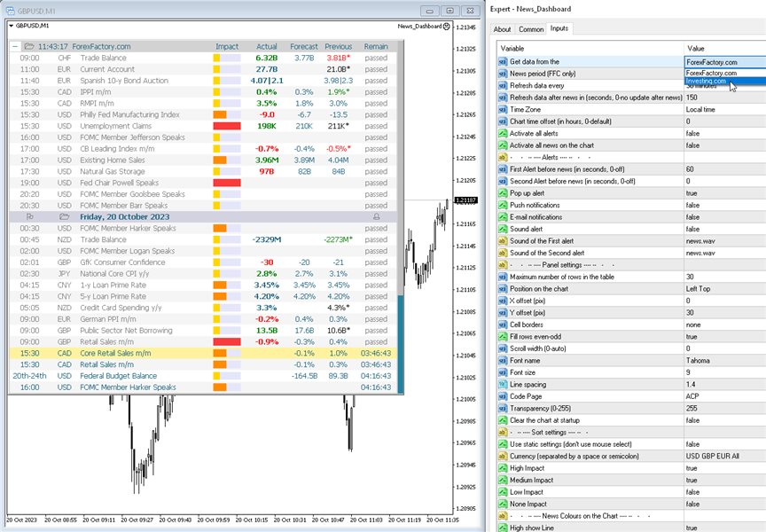Click the Actual column header in the dashboard
766x532 pixels.
pyautogui.click(x=267, y=46)
